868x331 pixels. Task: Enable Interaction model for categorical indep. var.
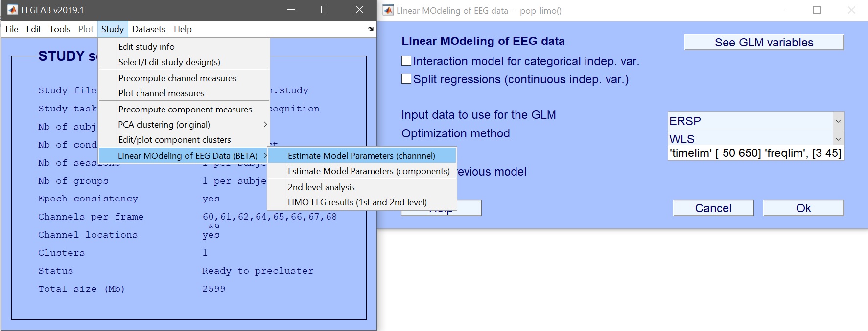point(406,61)
